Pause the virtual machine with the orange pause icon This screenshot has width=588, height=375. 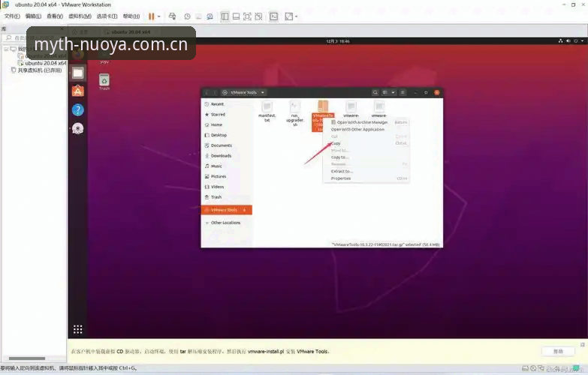point(151,16)
